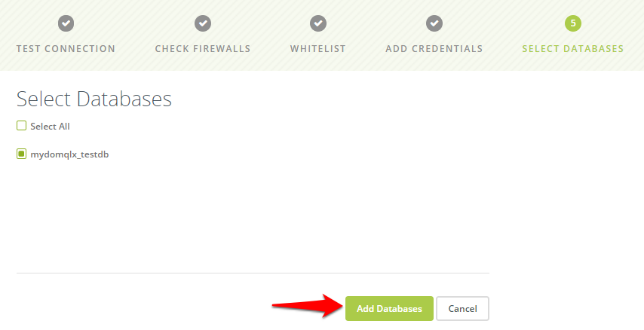Screen dimensions: 644x330
Task: Click the horizontal divider above the buttons
Action: (253, 273)
